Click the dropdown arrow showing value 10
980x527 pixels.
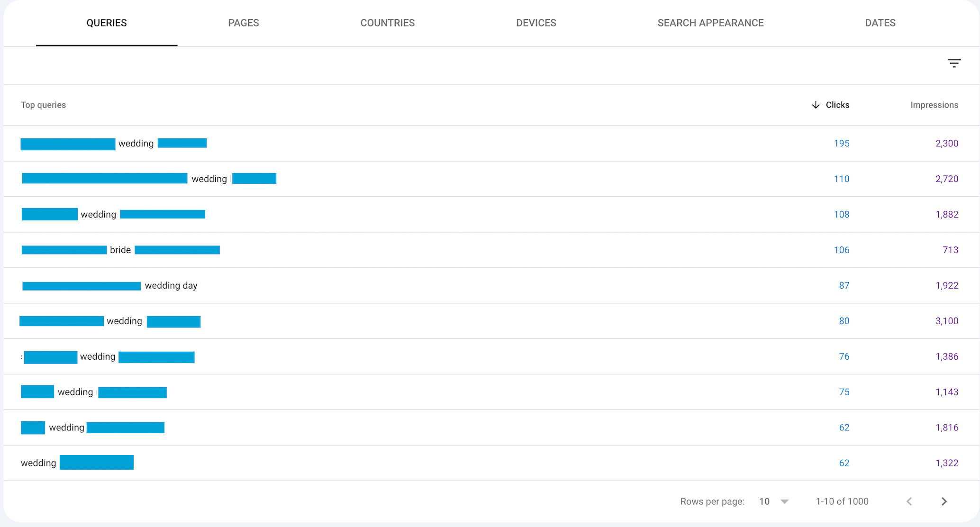[x=786, y=501]
